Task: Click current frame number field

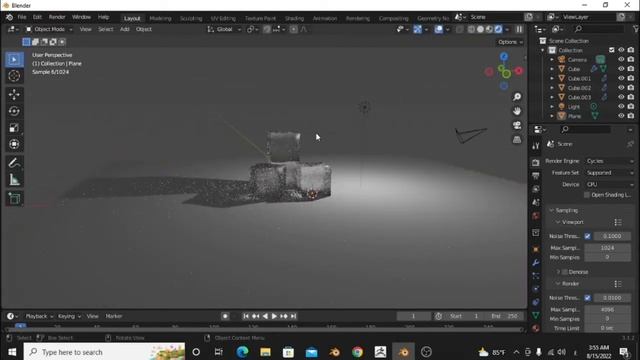Action: (413, 316)
